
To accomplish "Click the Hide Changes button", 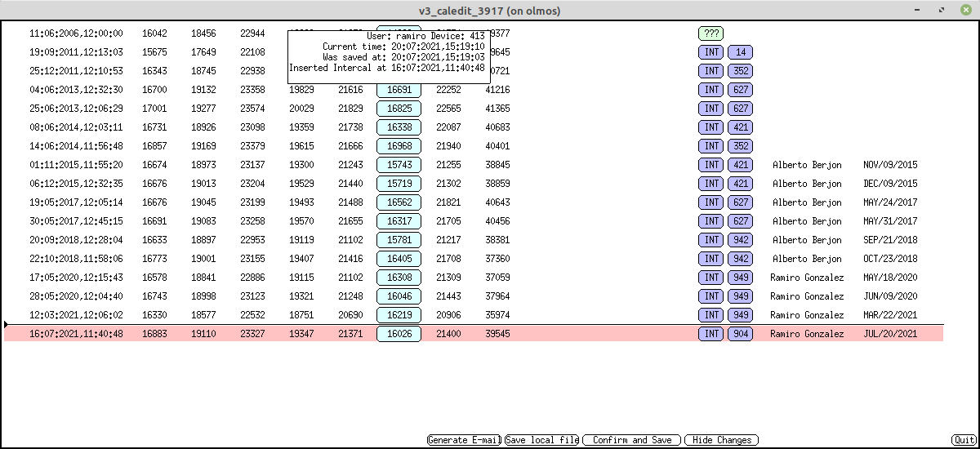I will tap(722, 440).
